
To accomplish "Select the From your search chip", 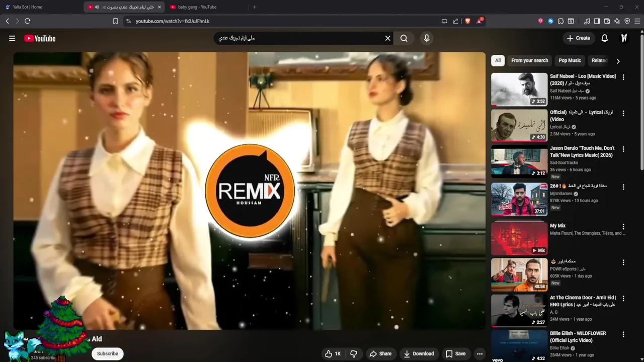I will (x=530, y=60).
